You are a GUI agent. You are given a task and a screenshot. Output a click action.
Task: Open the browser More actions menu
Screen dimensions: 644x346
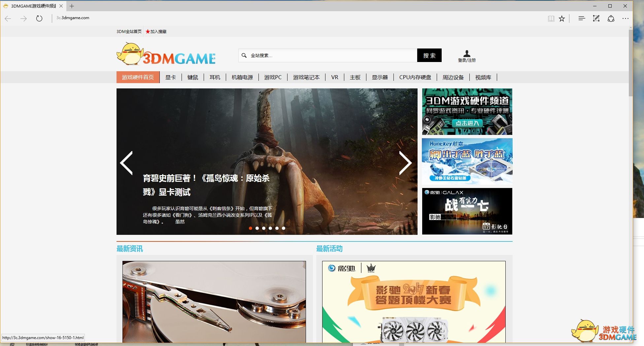(626, 18)
